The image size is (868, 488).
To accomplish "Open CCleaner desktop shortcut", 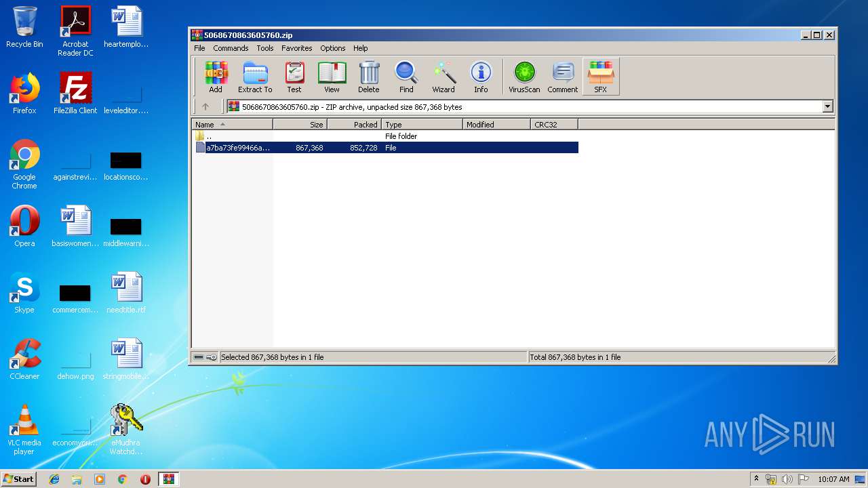I will click(24, 359).
